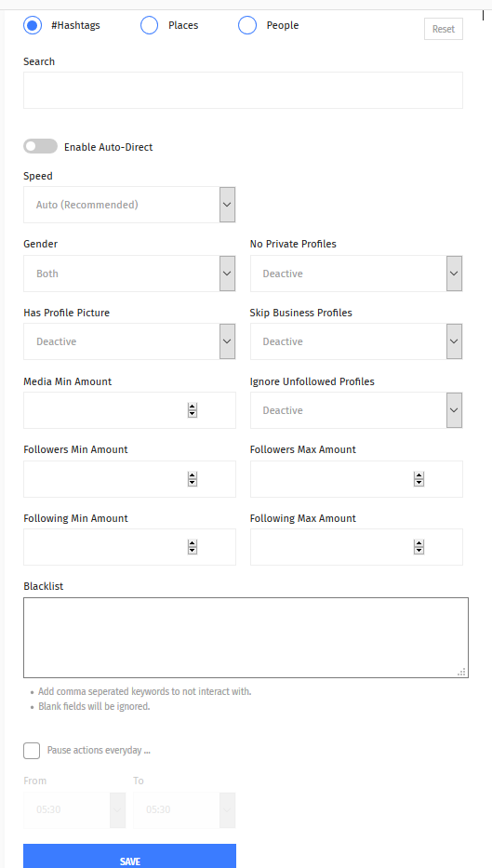Click the Followers Min Amount spinner
This screenshot has width=492, height=868.
(192, 479)
